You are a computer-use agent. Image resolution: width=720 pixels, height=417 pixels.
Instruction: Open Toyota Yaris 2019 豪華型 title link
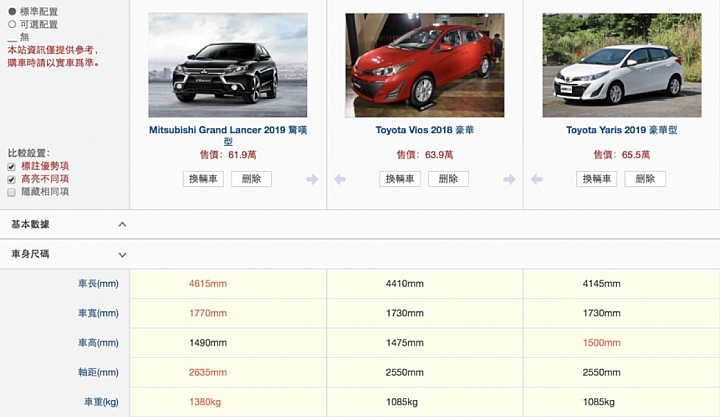coord(622,130)
